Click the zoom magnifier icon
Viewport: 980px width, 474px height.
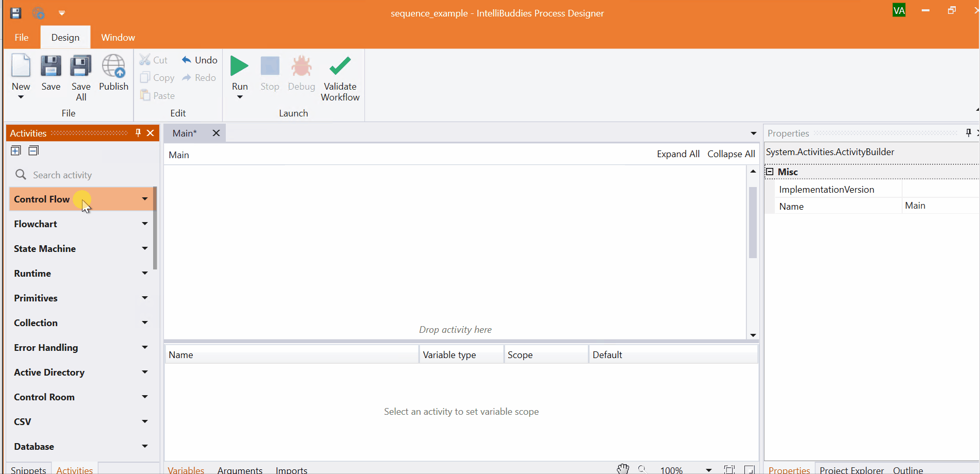(x=642, y=469)
